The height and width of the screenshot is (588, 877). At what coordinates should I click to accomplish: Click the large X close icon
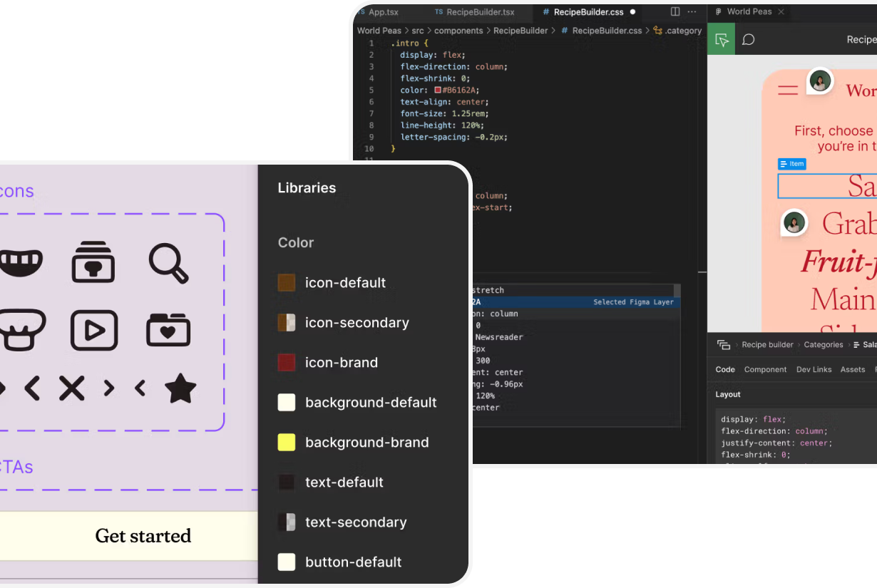pos(71,388)
